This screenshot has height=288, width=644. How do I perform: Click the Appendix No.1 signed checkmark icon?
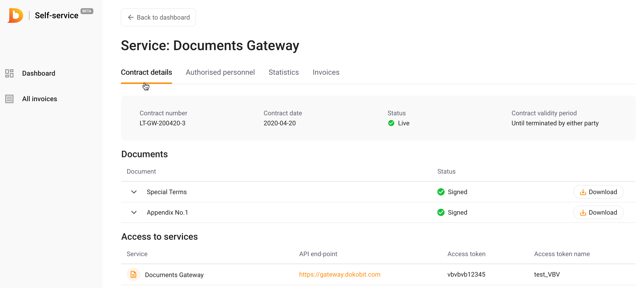441,212
